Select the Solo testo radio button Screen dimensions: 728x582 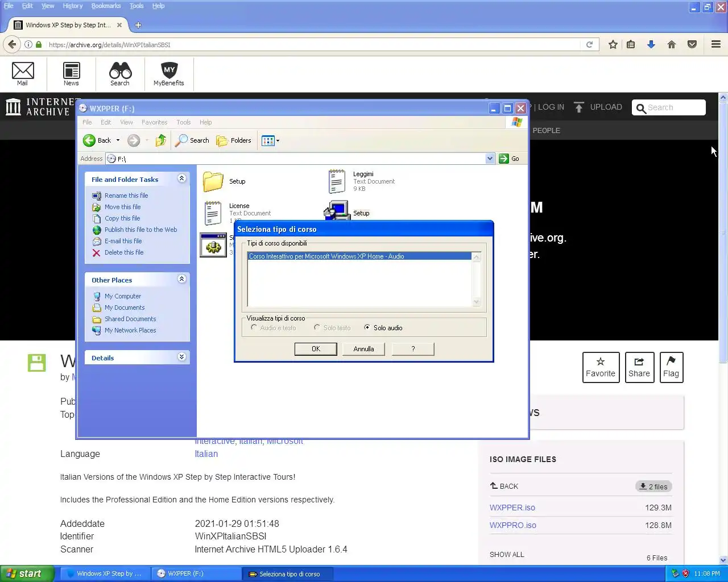click(317, 327)
